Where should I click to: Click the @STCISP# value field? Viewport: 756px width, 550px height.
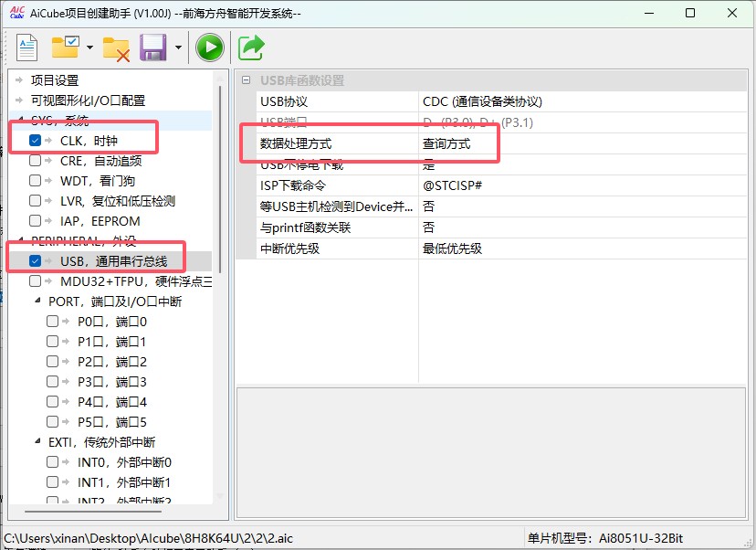click(x=583, y=185)
